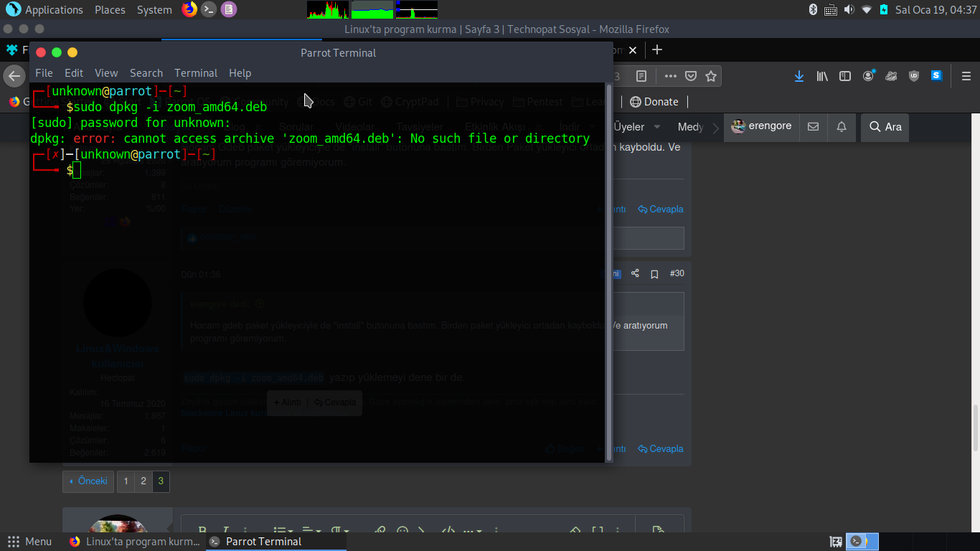This screenshot has height=551, width=980.
Task: Toggle the Firefox sidebar
Action: [845, 76]
